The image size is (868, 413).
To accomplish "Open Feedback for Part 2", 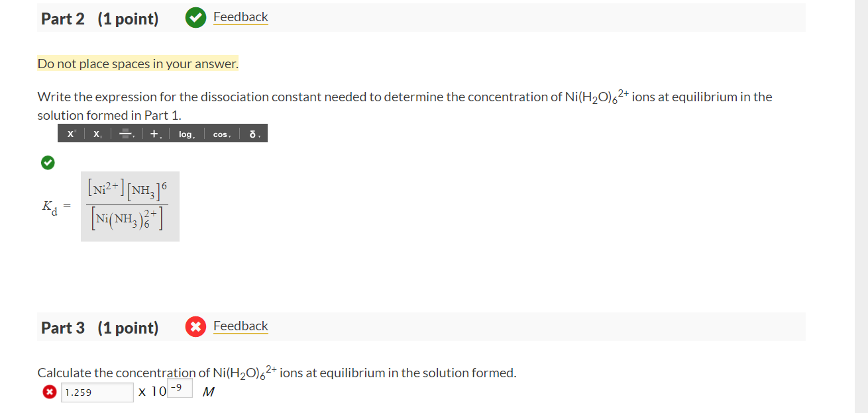I will (x=241, y=17).
